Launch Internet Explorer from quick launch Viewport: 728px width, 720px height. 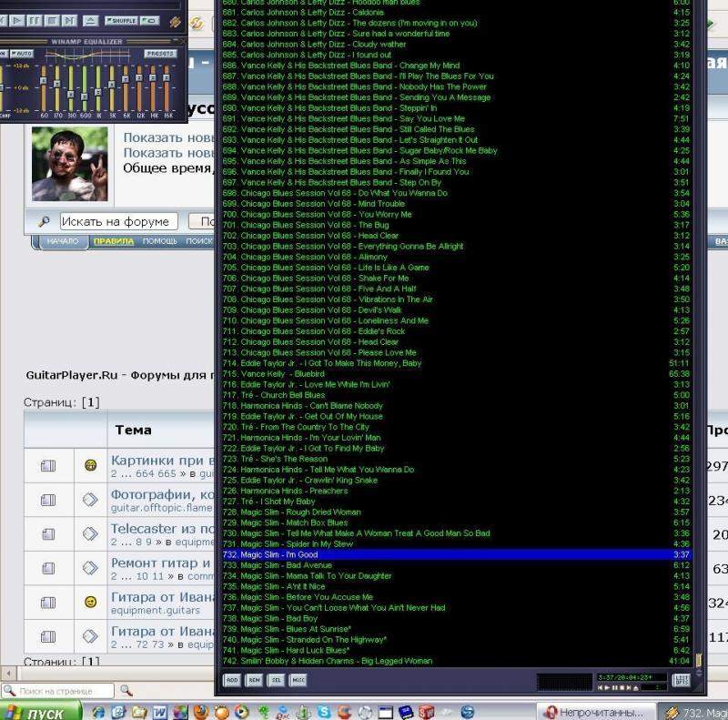click(x=98, y=712)
